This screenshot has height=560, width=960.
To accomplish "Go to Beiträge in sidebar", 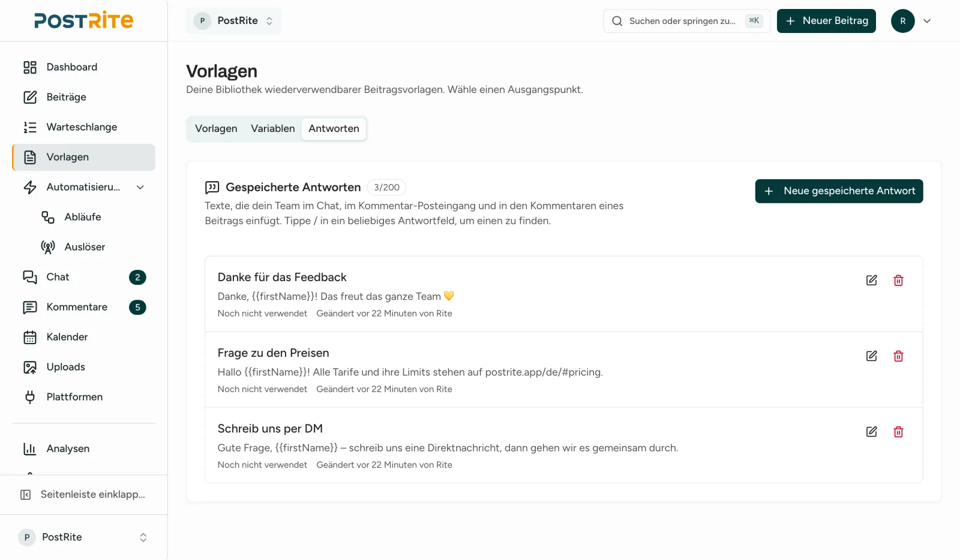I will 83,97.
